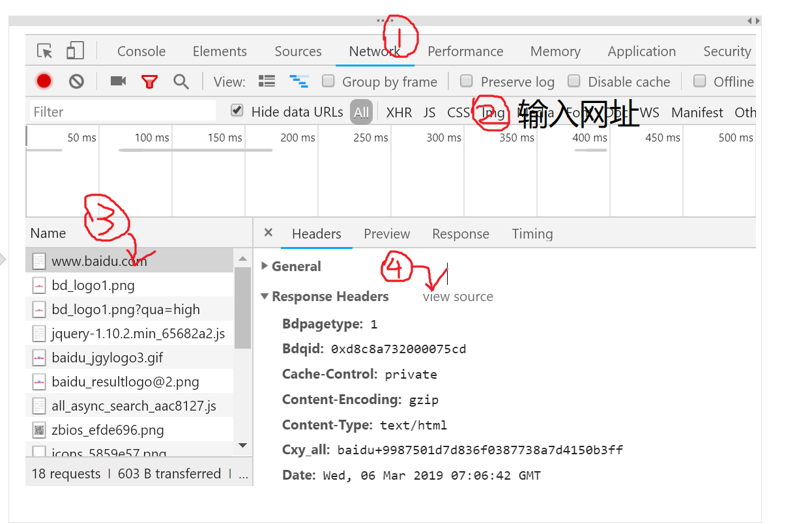This screenshot has width=812, height=524.
Task: Select bd_logo1.png request
Action: [x=130, y=285]
